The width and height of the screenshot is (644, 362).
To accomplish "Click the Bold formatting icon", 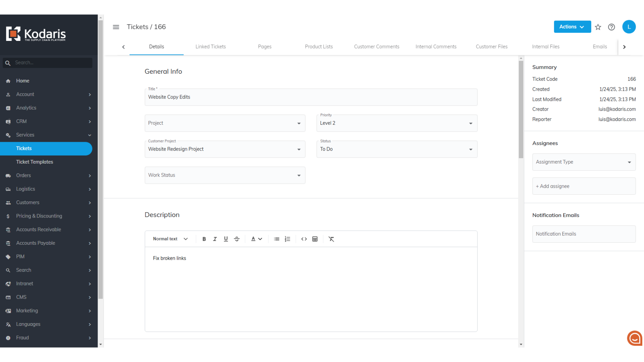I will [x=204, y=239].
